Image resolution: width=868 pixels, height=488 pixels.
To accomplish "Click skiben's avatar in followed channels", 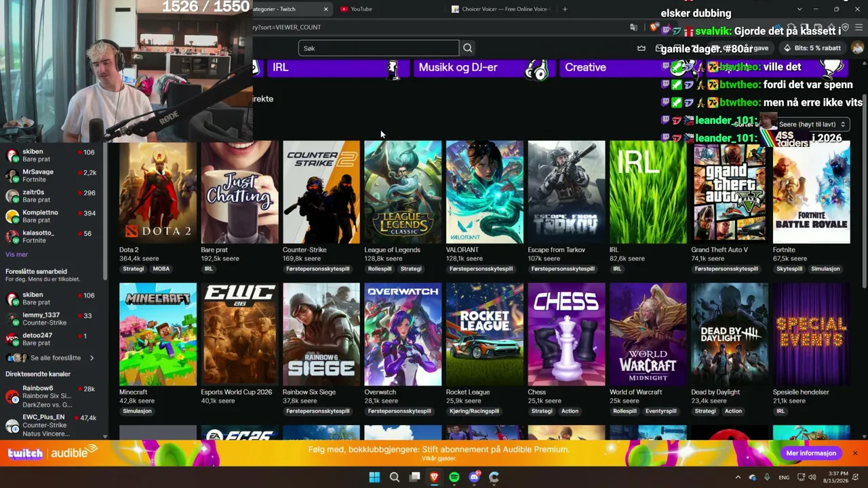I will click(x=12, y=156).
